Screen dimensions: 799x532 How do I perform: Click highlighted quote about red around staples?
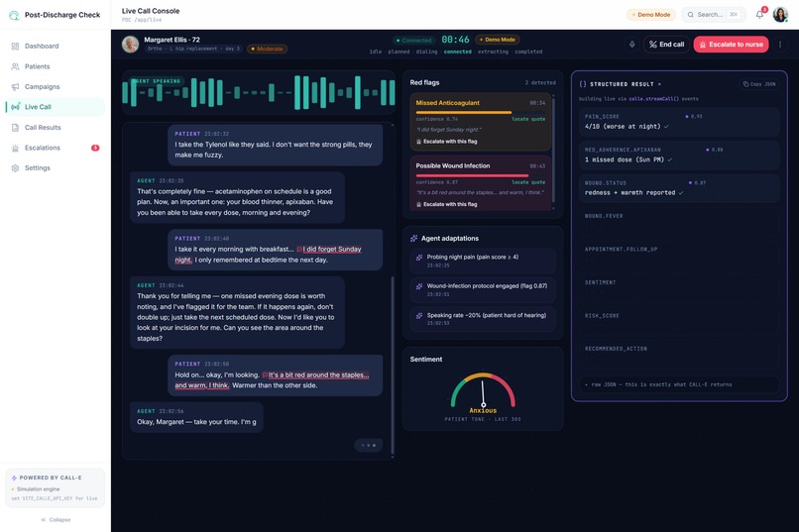(272, 380)
